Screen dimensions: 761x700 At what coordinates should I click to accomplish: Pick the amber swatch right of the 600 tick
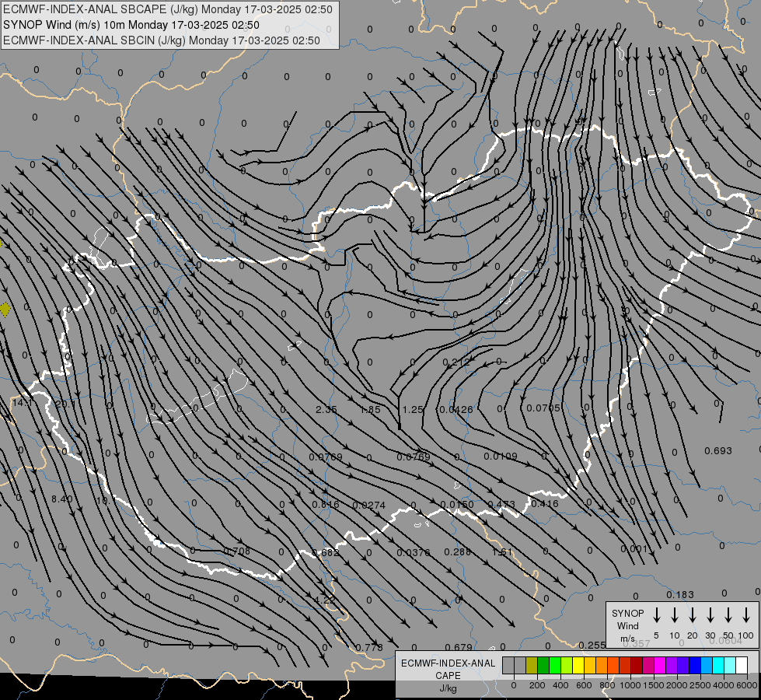pos(590,665)
